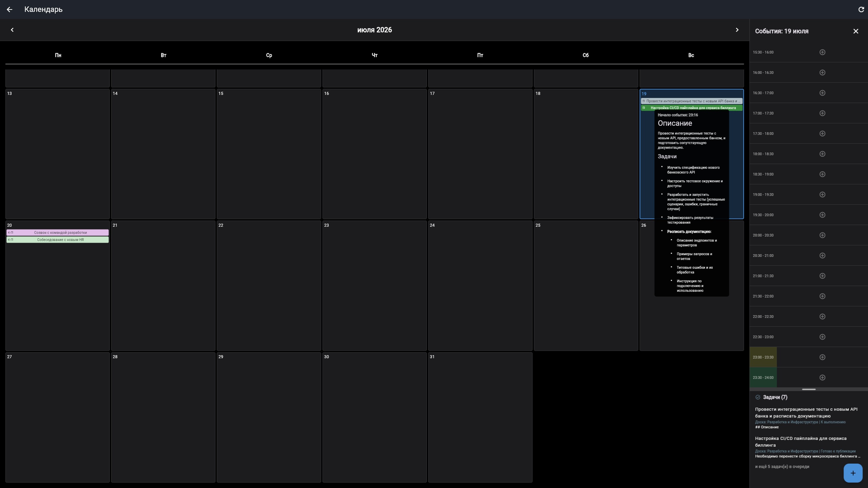Add an event in the 23:30 - 24:00 slot

pyautogui.click(x=822, y=378)
